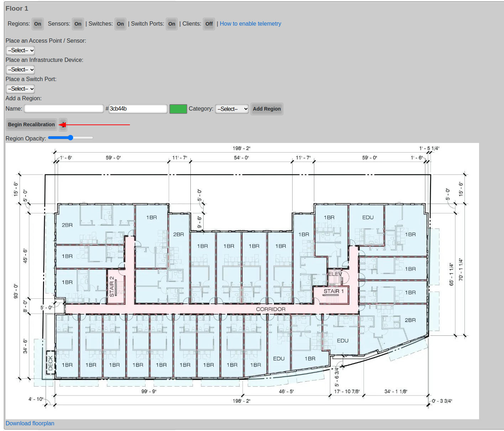Open the Access Point / Sensor dropdown

tap(20, 50)
